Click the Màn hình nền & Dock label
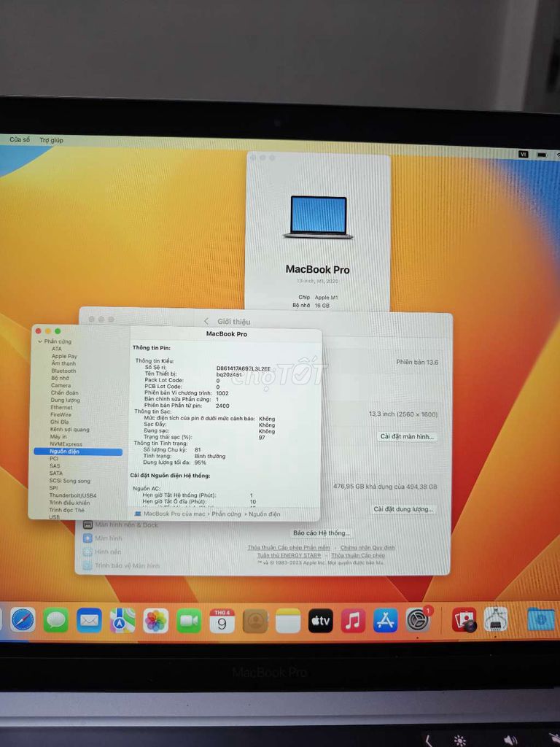Image resolution: width=560 pixels, height=747 pixels. click(x=126, y=525)
